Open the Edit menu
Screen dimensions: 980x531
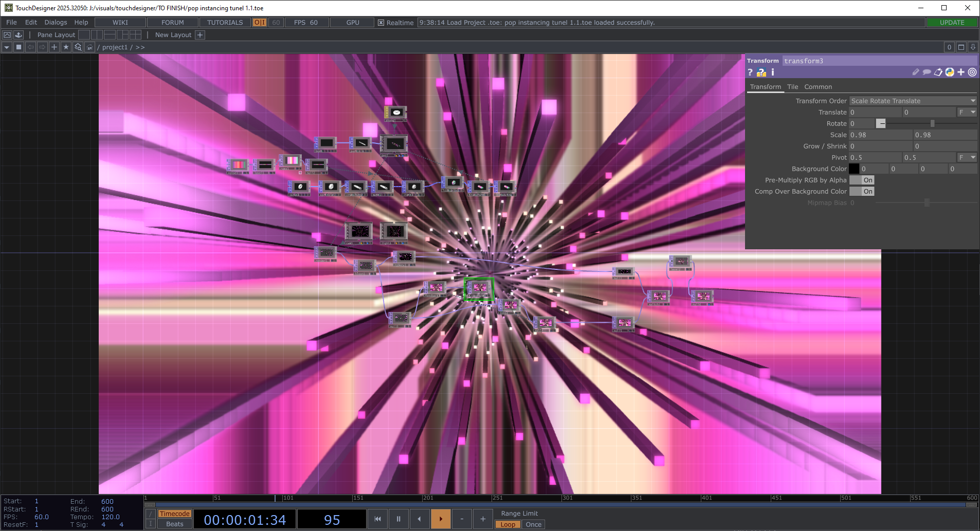click(x=31, y=23)
